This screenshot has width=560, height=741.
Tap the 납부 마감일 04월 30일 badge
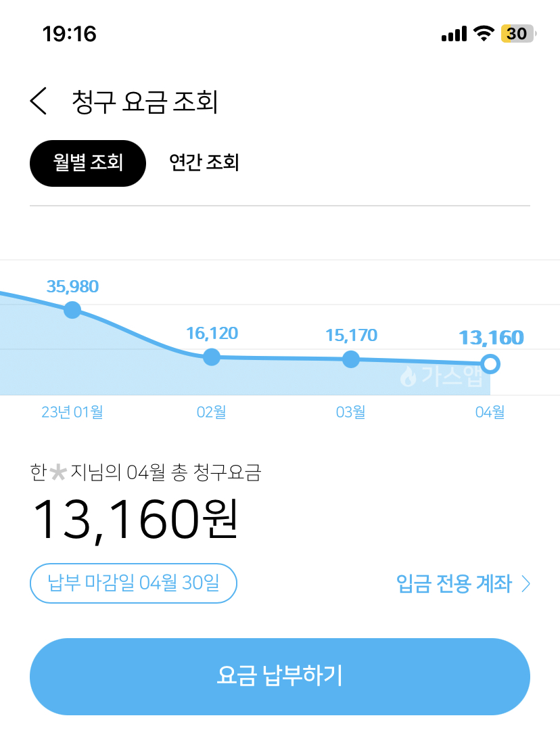tap(133, 583)
